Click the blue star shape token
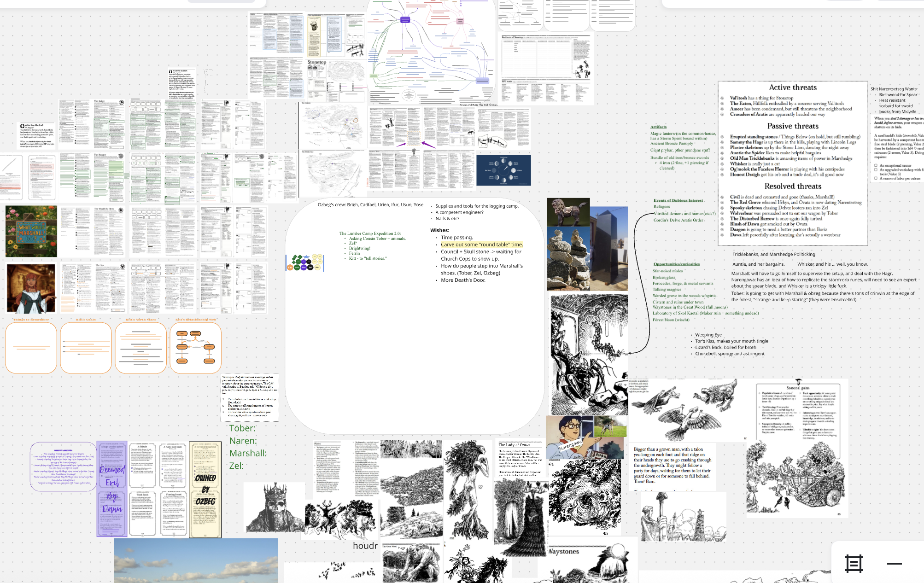The height and width of the screenshot is (583, 924). point(306,257)
